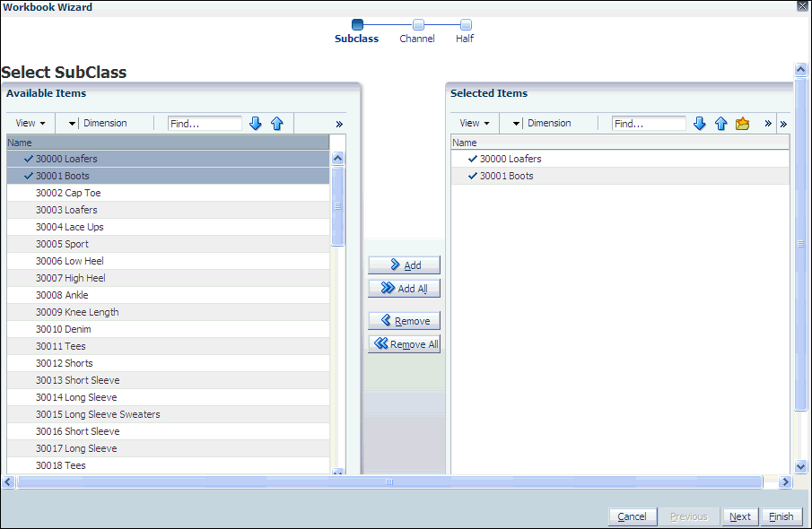812x529 pixels.
Task: Click the horizontal scrollbar right arrow
Action: coord(785,481)
